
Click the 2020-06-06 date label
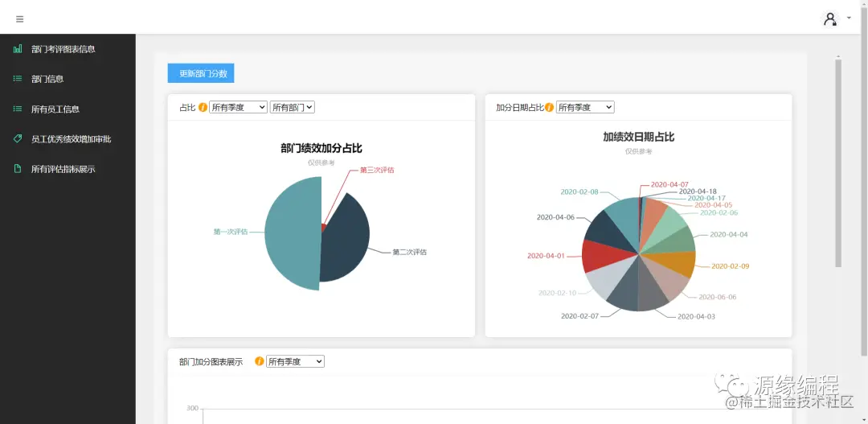(x=718, y=297)
